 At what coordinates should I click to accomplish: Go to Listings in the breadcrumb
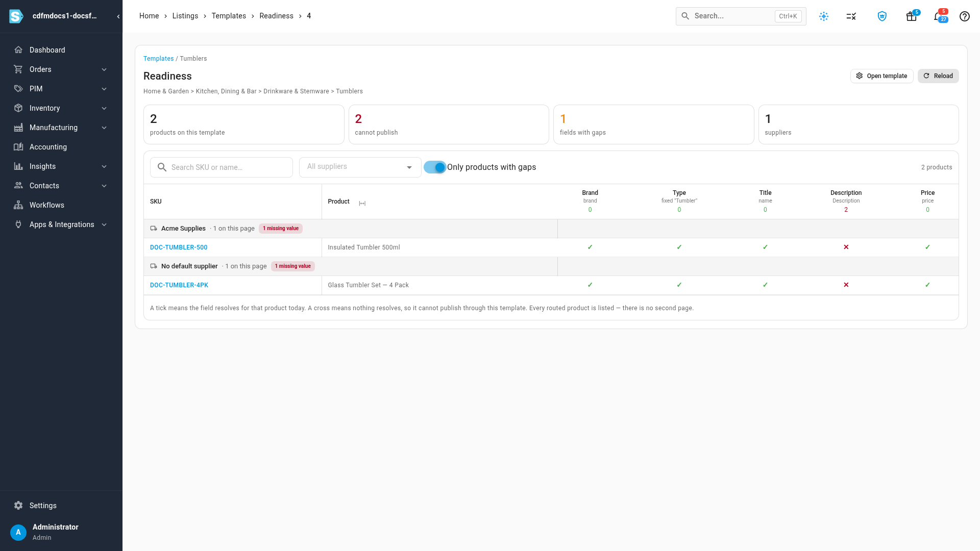point(185,16)
